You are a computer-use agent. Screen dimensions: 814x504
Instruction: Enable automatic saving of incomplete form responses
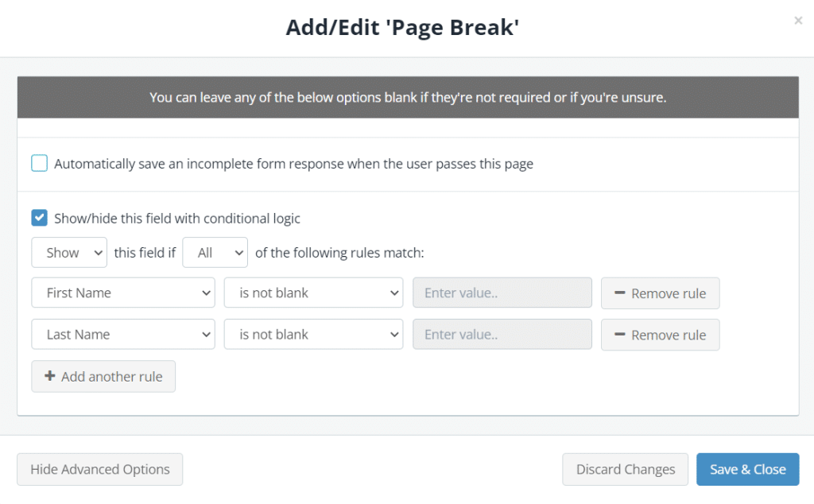pos(39,163)
